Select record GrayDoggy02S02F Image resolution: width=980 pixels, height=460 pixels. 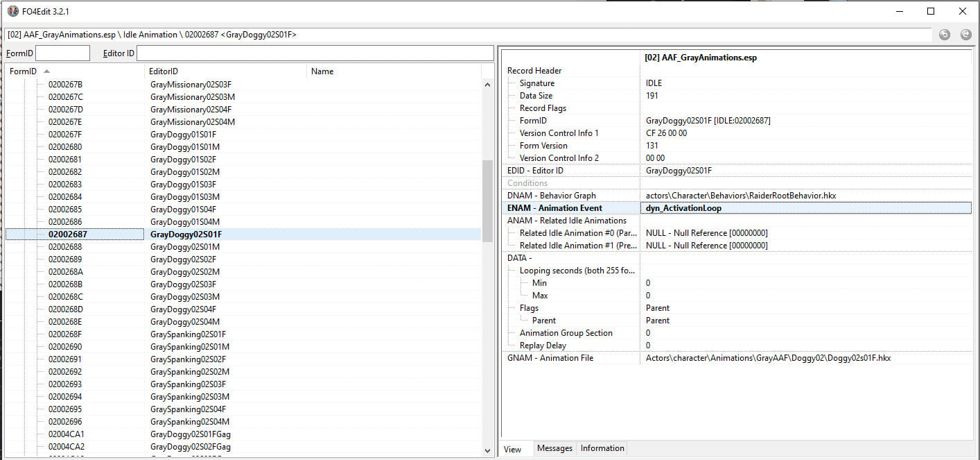click(243, 259)
